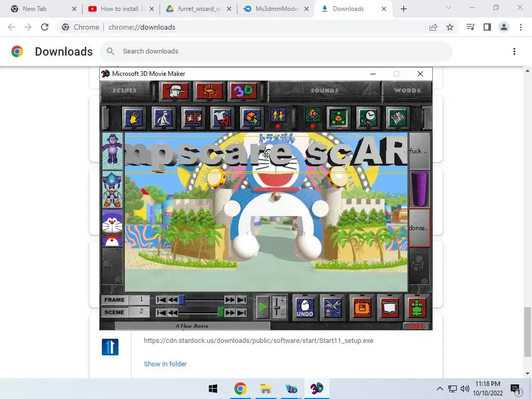Switch to furret_wizard Drive tab
The height and width of the screenshot is (399, 532).
tap(198, 9)
